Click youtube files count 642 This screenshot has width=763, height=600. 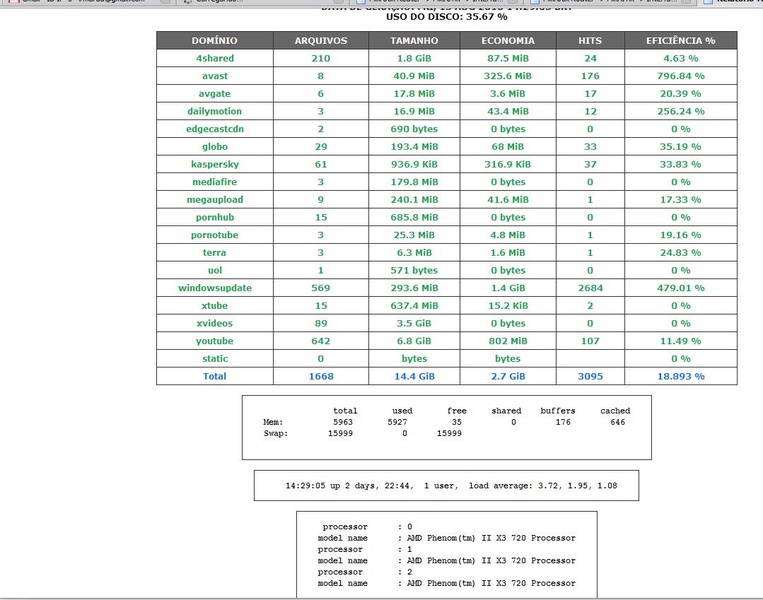tap(321, 341)
